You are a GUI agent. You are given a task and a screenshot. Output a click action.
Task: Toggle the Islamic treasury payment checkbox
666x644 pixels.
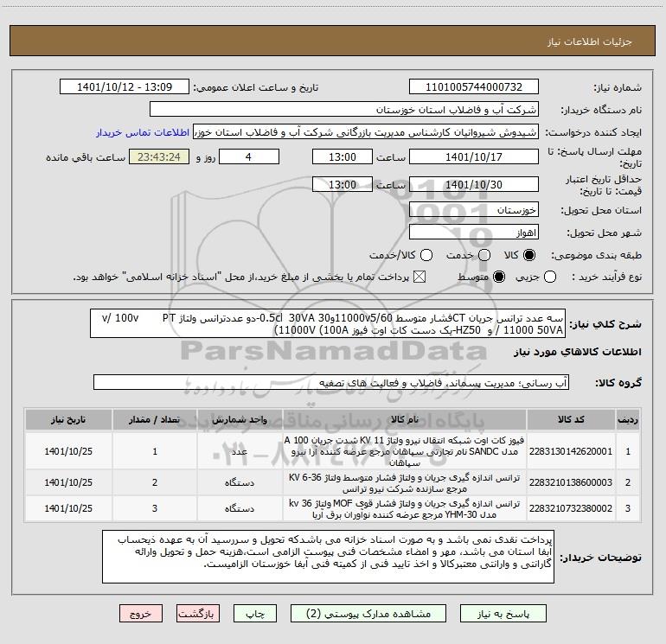point(419,277)
